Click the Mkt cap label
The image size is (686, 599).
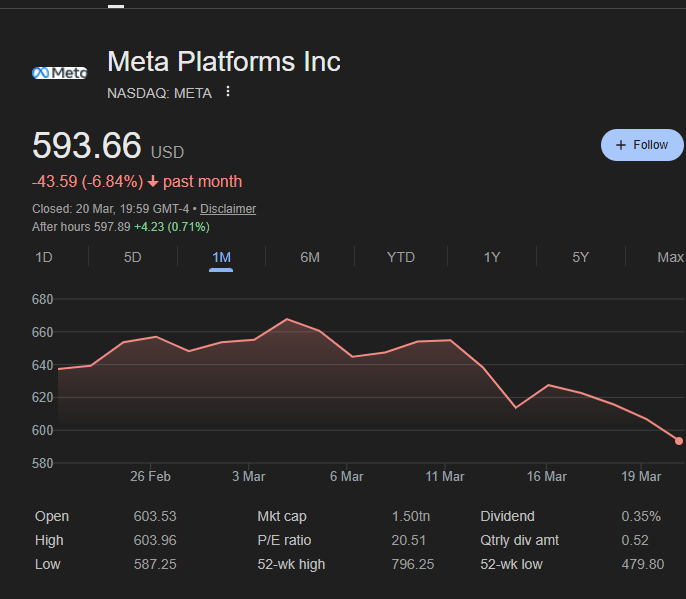pos(282,516)
